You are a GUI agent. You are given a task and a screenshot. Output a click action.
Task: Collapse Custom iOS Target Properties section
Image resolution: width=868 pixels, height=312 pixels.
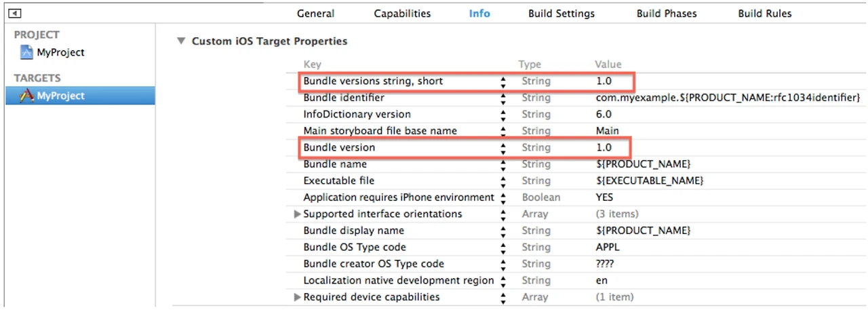(x=180, y=41)
